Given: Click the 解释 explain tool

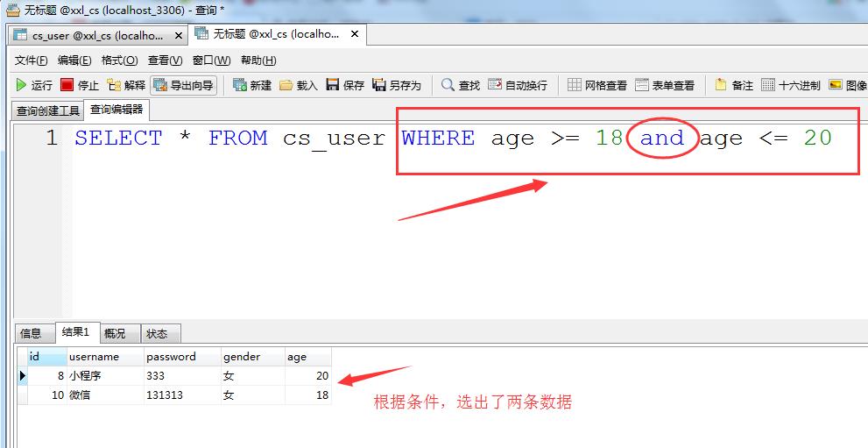Looking at the screenshot, I should [126, 85].
